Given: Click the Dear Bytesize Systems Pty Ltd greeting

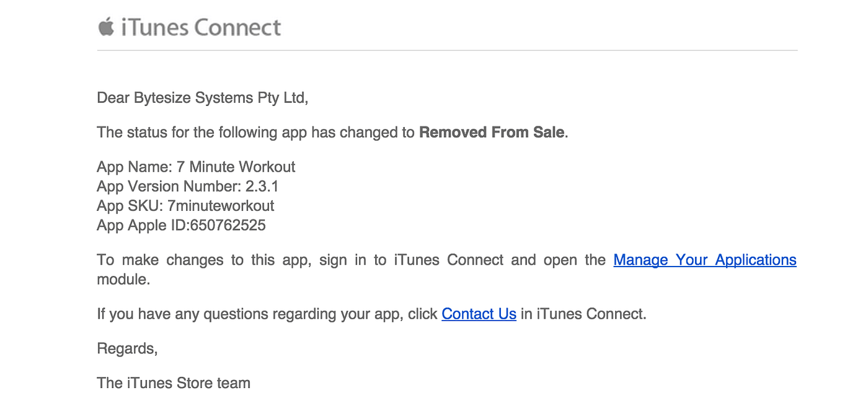Looking at the screenshot, I should pyautogui.click(x=202, y=98).
